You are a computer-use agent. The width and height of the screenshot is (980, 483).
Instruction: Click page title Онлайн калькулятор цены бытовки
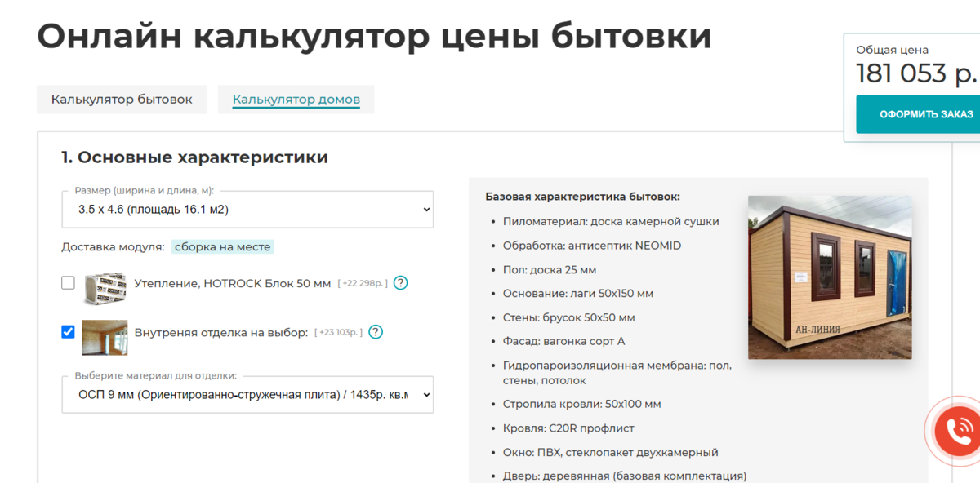(x=374, y=36)
